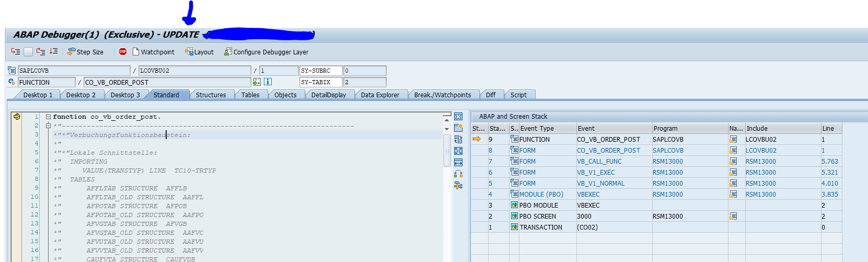Viewport: 868px width, 262px height.
Task: Open the Objects tab
Action: tap(285, 95)
